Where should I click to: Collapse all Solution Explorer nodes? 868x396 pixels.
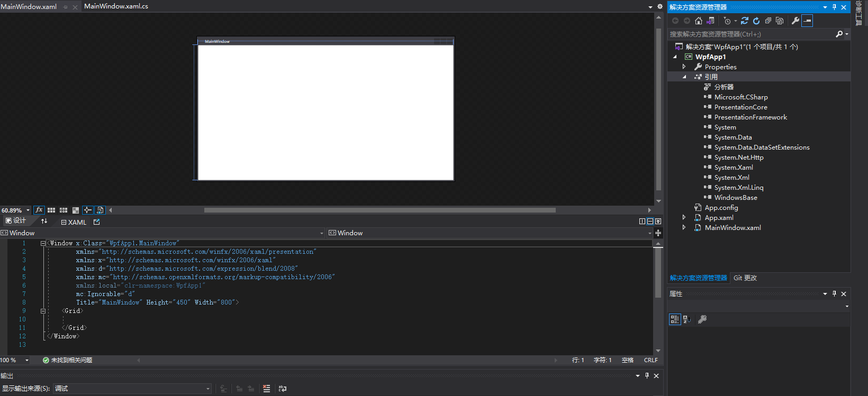click(768, 21)
